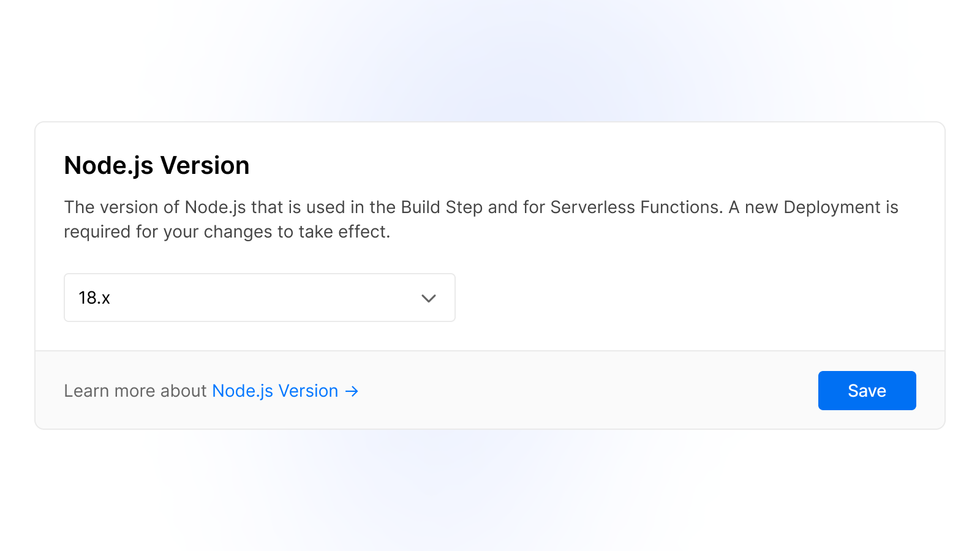980x551 pixels.
Task: Click the downward chevron to reveal version options
Action: click(x=429, y=298)
